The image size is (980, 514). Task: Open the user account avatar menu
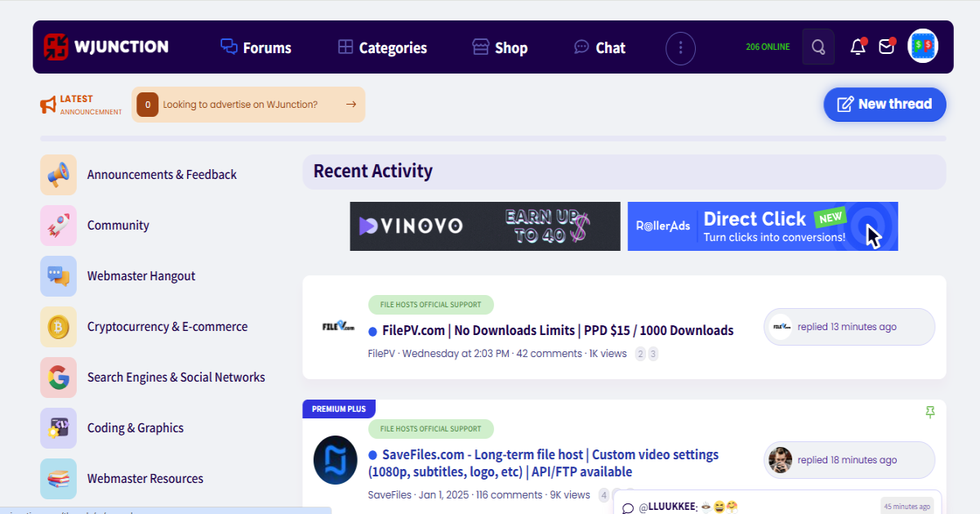pos(923,47)
